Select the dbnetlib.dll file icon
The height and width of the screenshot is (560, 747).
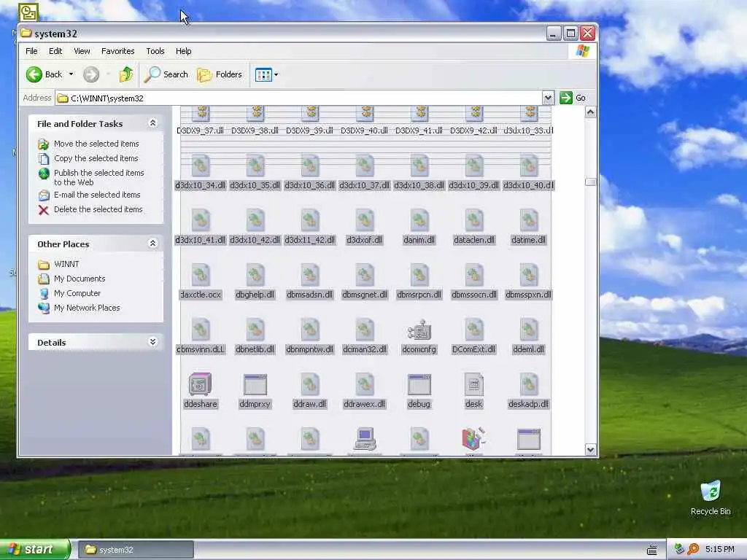255,330
